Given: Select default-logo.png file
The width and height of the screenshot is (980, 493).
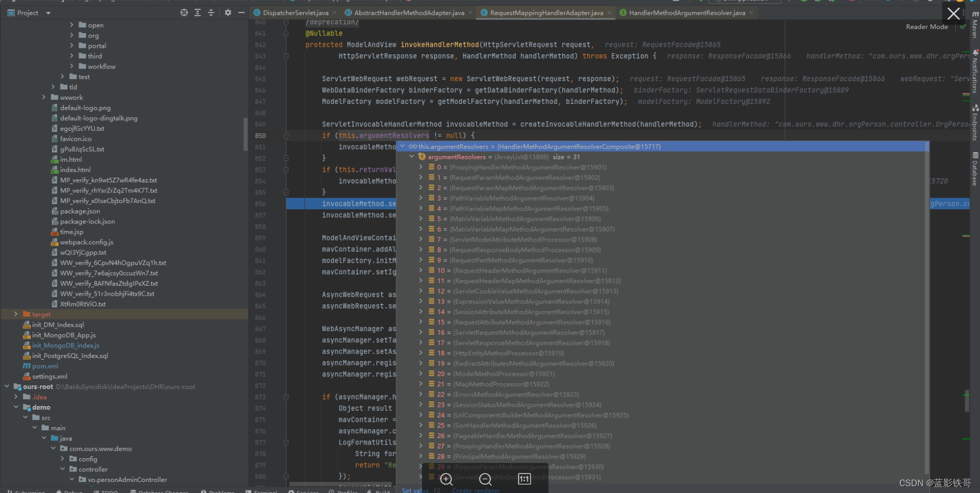Looking at the screenshot, I should [85, 108].
